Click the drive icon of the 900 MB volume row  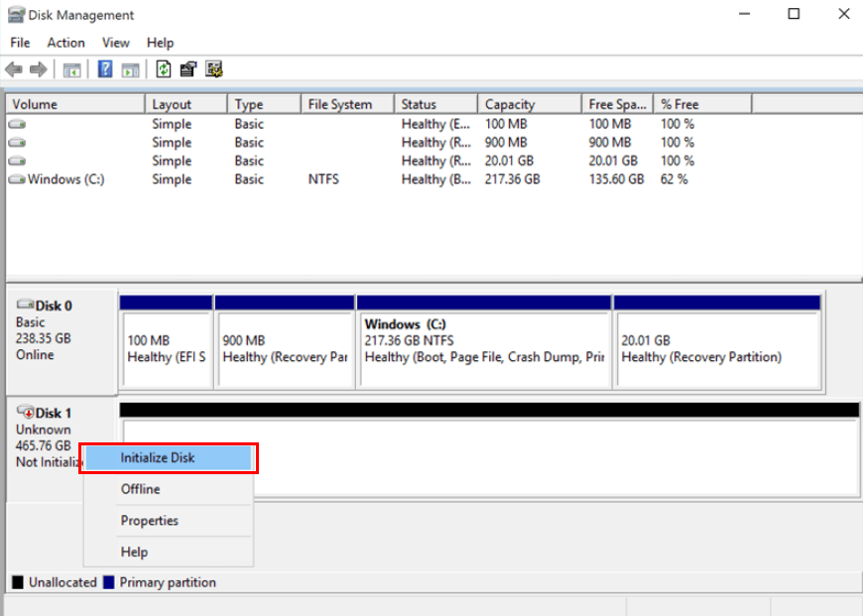coord(17,143)
